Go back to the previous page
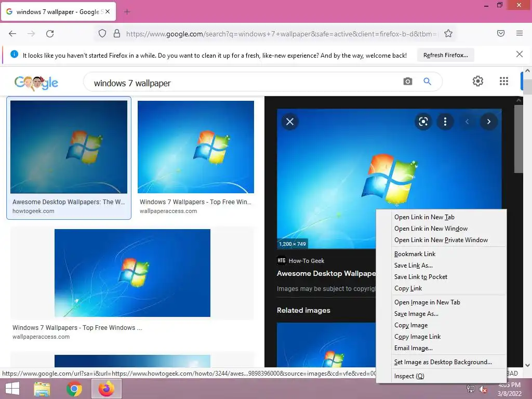Screen dimensions: 532x399 12,34
